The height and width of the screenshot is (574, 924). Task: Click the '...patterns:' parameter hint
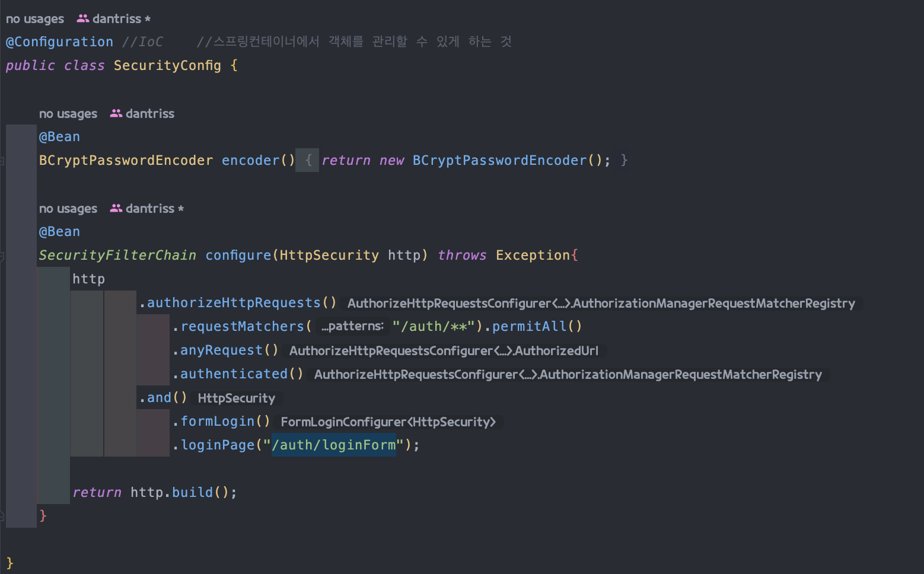(352, 326)
